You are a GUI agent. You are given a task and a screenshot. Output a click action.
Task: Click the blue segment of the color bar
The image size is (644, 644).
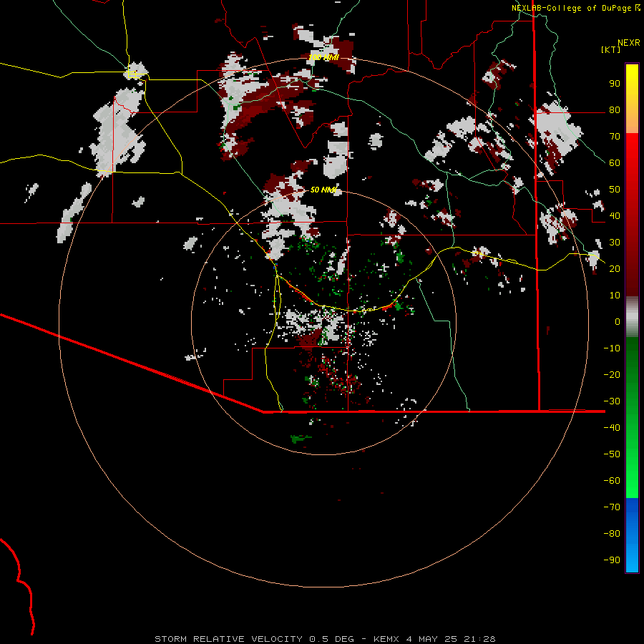point(632,535)
